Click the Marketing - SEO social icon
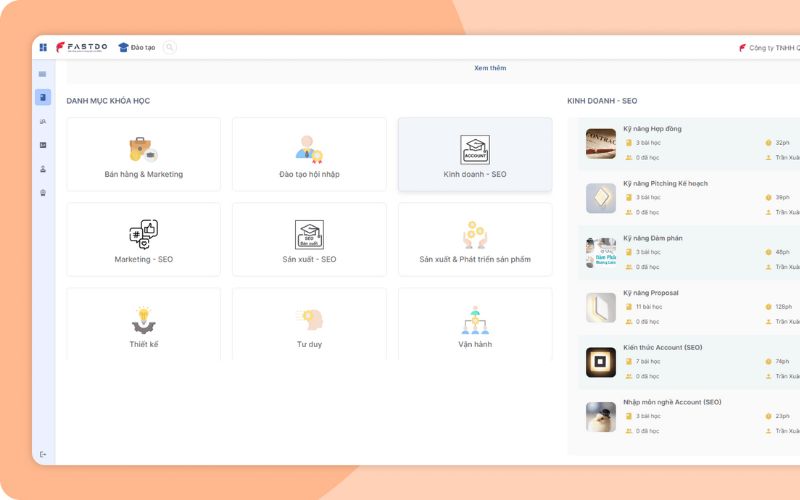800x500 pixels. [x=143, y=234]
